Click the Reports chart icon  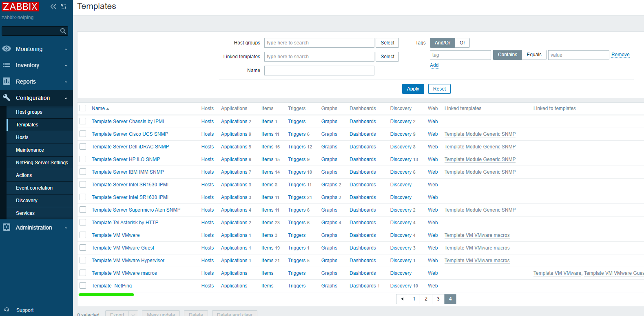click(7, 82)
